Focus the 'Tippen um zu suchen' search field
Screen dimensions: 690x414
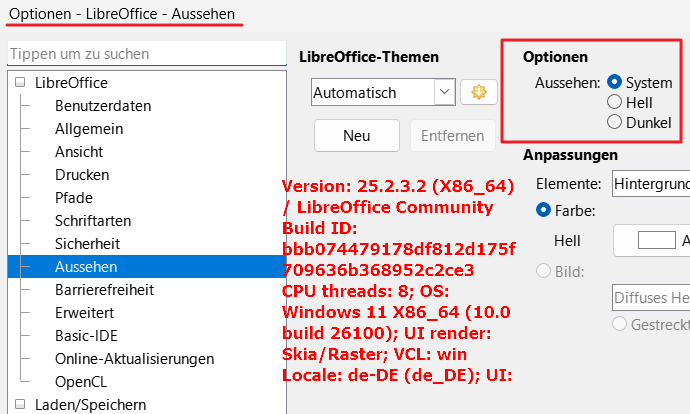click(147, 54)
